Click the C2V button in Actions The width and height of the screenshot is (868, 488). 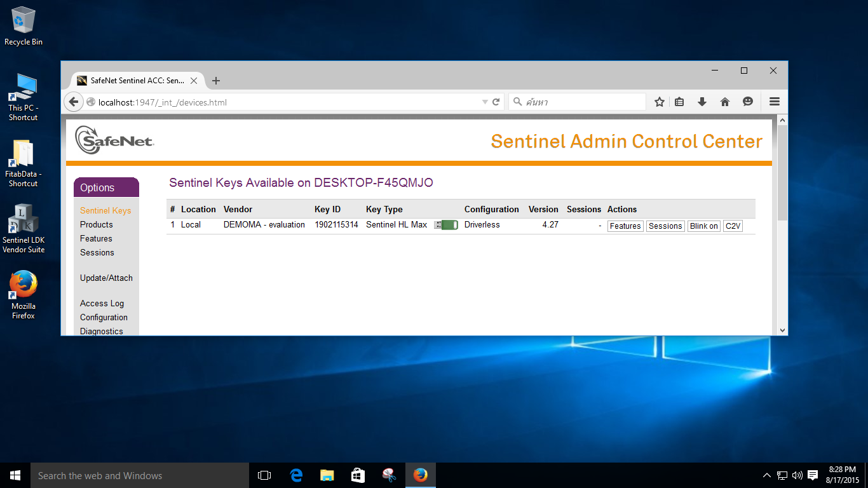pyautogui.click(x=733, y=226)
